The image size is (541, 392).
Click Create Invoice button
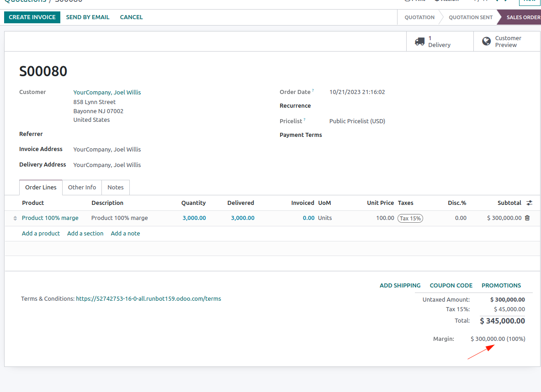[x=32, y=17]
